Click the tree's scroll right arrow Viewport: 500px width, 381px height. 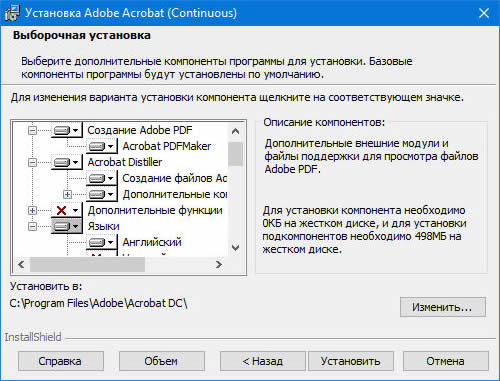[219, 265]
